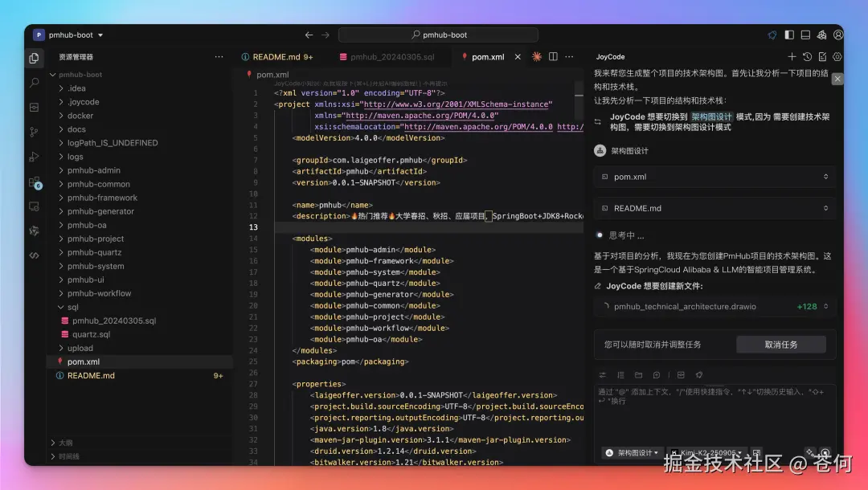
Task: Click the orange JoyCode spark editor icon
Action: 536,57
